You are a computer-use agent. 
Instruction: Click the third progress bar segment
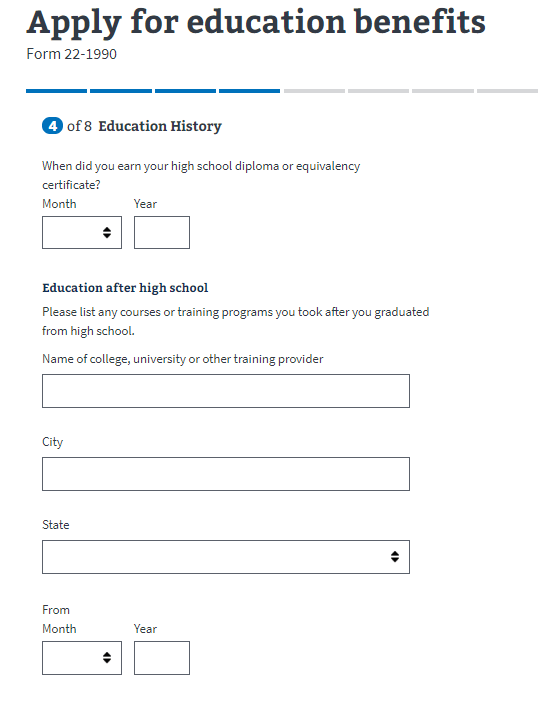(185, 91)
